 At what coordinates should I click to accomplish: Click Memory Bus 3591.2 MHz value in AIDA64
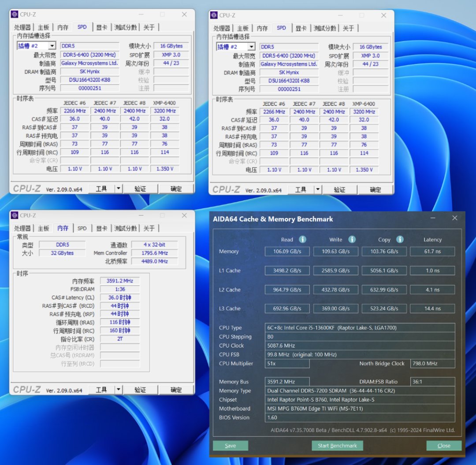[x=287, y=382]
